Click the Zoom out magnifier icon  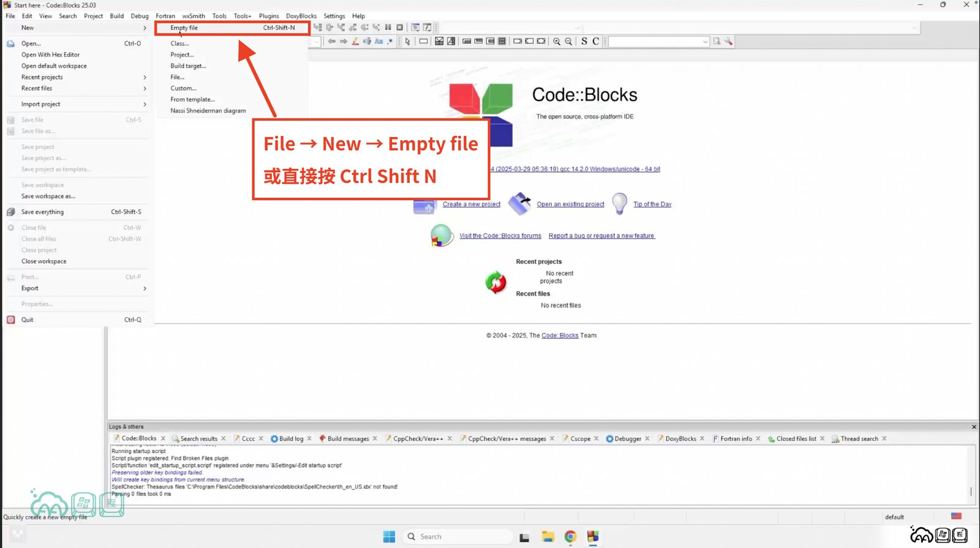pos(568,42)
